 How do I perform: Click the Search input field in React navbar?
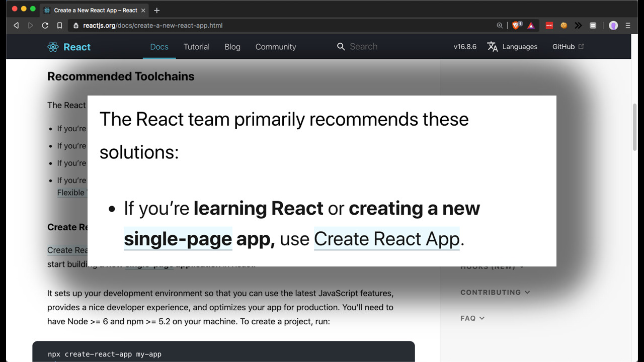pos(363,47)
